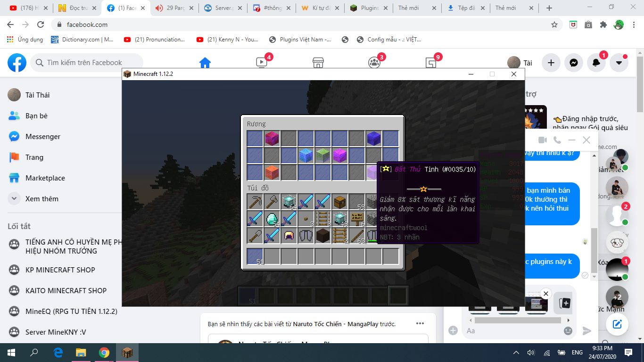Send the chat message with arrow icon
Image resolution: width=644 pixels, height=362 pixels.
point(586,331)
